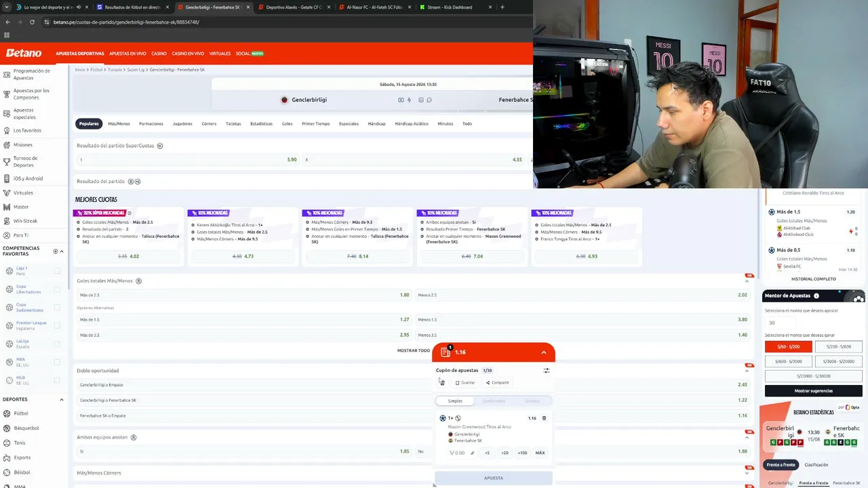Click the Mostrar sugerencias button
Screen dimensions: 868x488
point(814,391)
